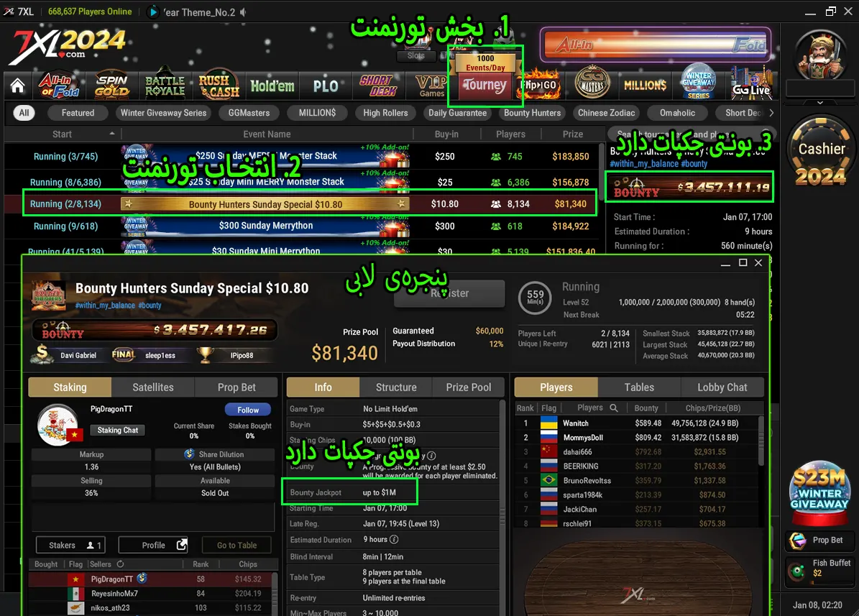Viewport: 859px width, 616px height.
Task: Open the Lobby Chat tab
Action: (722, 387)
